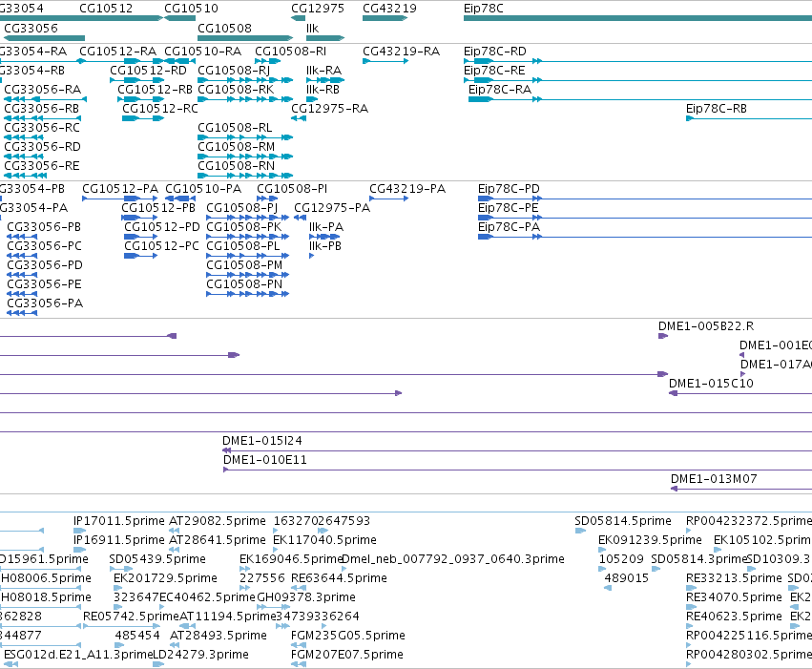This screenshot has width=812, height=669.
Task: Click protein CG10510-PA
Action: point(203,189)
